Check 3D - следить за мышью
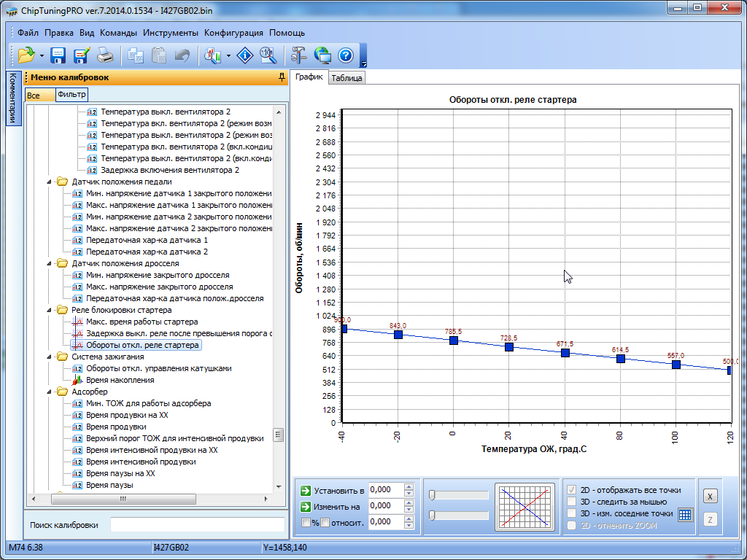Viewport: 747px width, 560px height. point(572,502)
